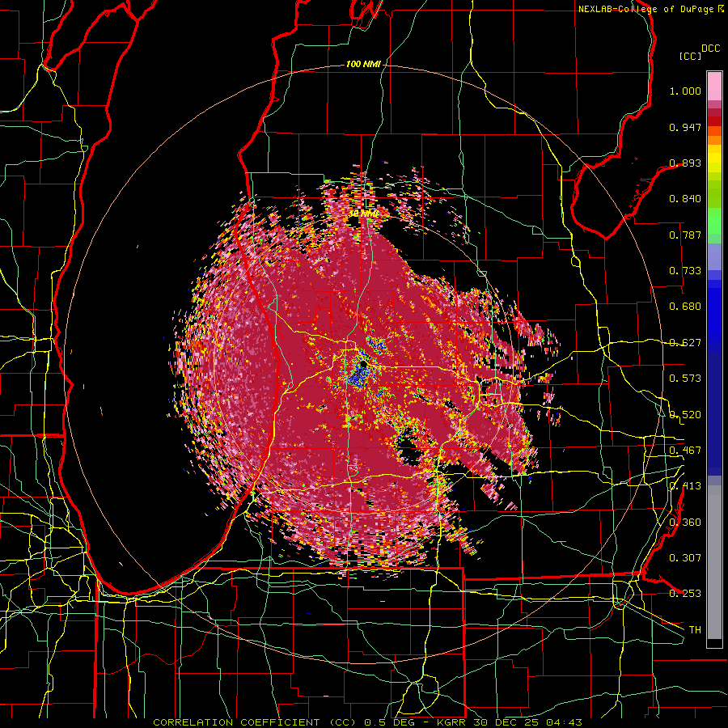Pick the bright green color bar segment
This screenshot has height=728, width=728.
click(714, 220)
